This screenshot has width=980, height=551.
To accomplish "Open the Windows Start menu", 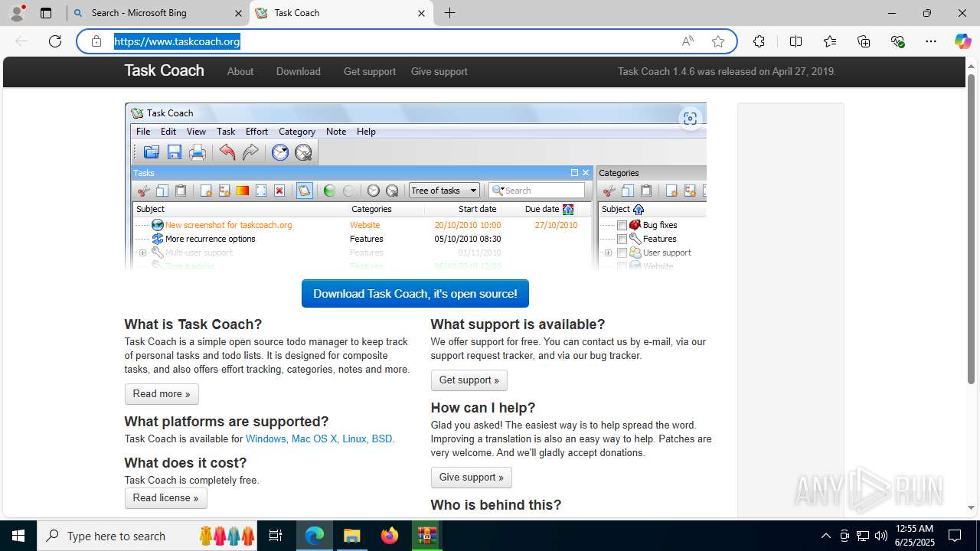I will 18,536.
